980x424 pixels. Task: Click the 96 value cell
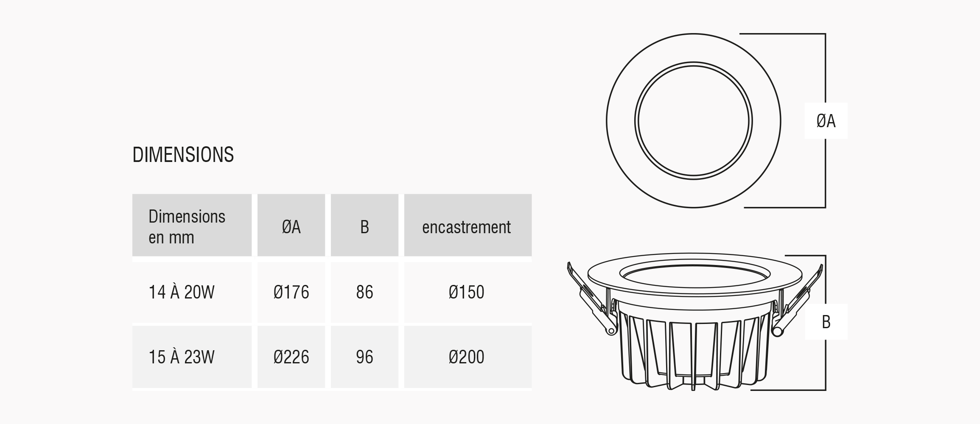364,357
